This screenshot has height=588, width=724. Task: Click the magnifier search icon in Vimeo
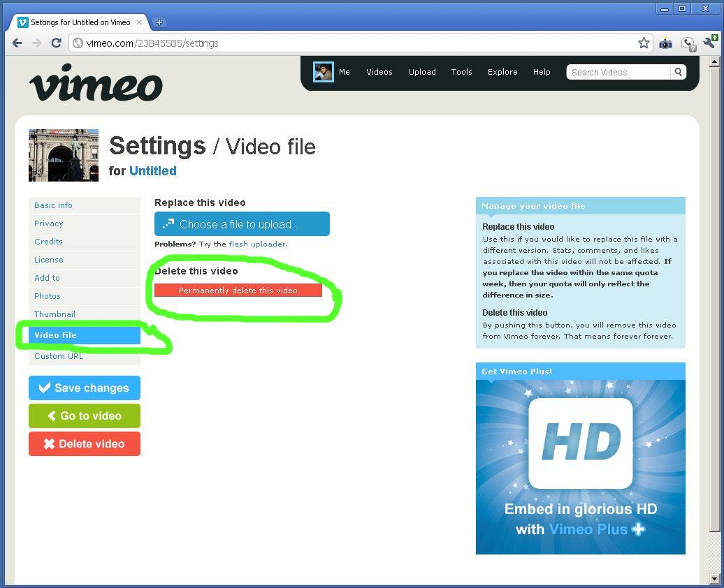point(678,72)
